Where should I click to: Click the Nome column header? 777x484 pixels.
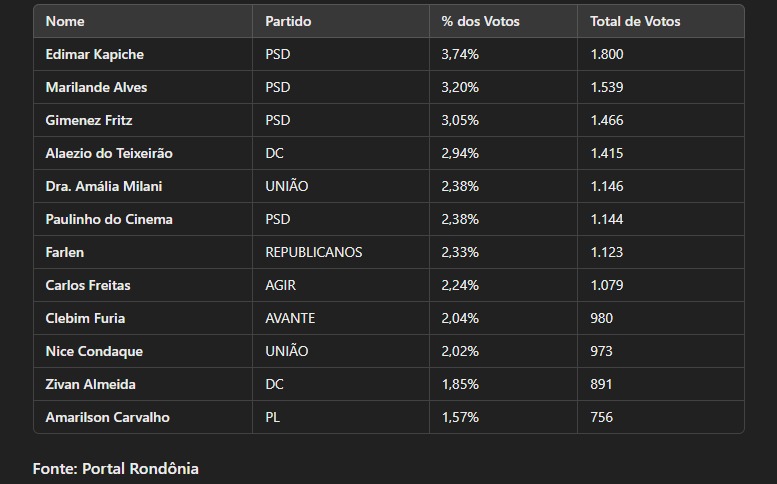point(65,21)
